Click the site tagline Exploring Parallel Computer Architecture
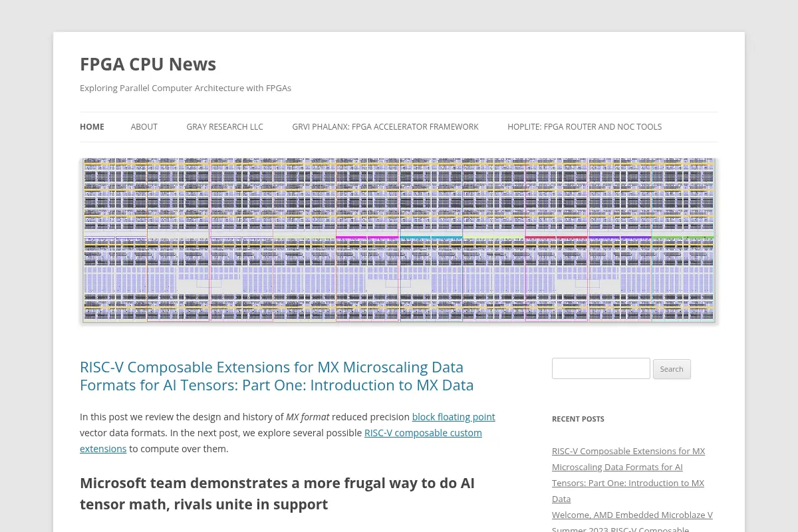The height and width of the screenshot is (532, 798). tap(186, 88)
